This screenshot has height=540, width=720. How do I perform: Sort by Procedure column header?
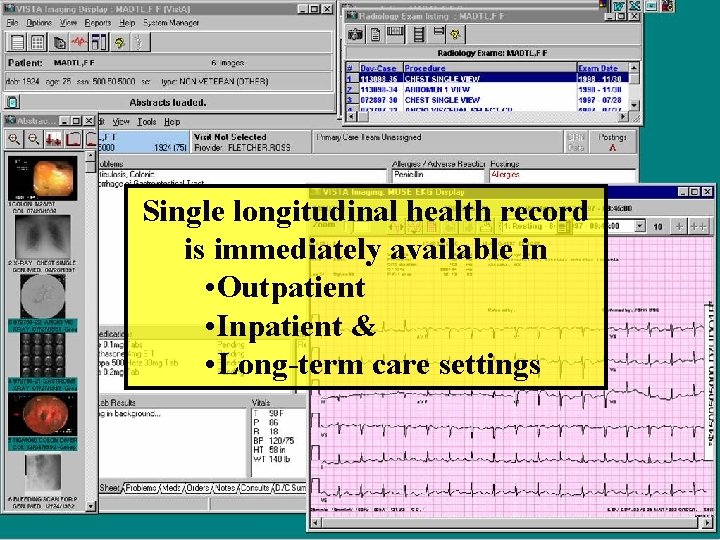(x=489, y=68)
